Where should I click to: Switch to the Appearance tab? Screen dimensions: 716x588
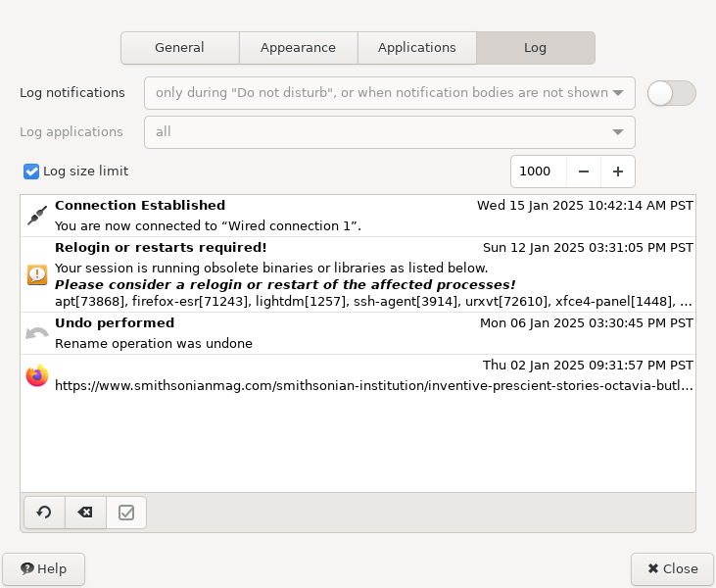click(x=298, y=48)
